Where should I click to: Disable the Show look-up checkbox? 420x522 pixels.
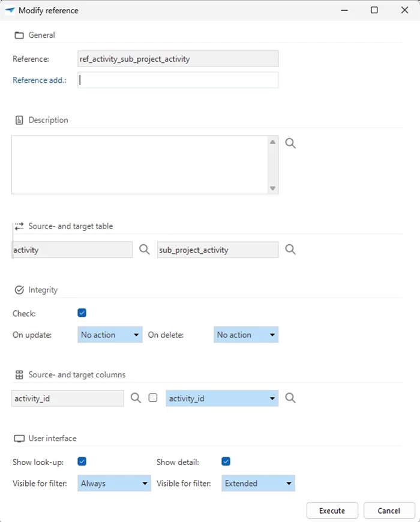click(82, 461)
